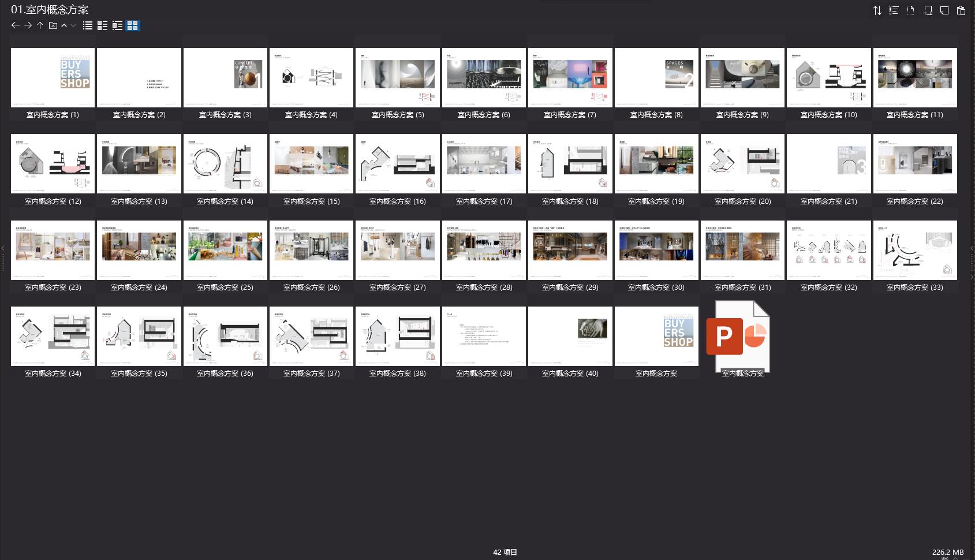This screenshot has height=560, width=975.
Task: Click the up chevron beside folder icon
Action: tap(64, 25)
